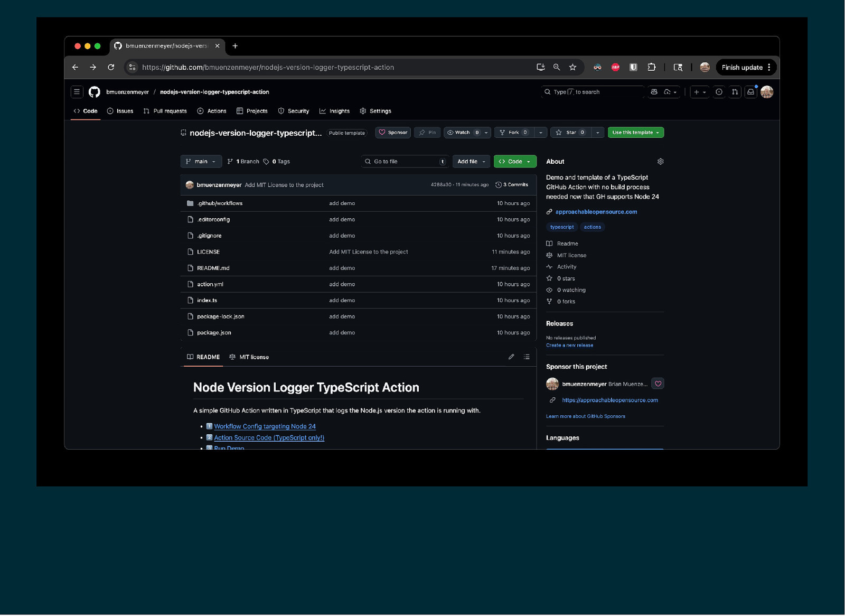
Task: Click the GitHub Octocat logo
Action: [95, 92]
